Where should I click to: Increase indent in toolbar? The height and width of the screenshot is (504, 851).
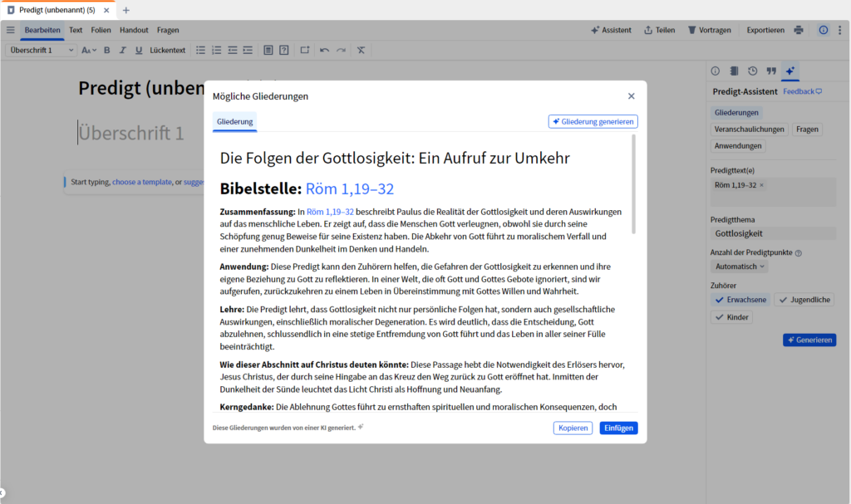pyautogui.click(x=248, y=50)
